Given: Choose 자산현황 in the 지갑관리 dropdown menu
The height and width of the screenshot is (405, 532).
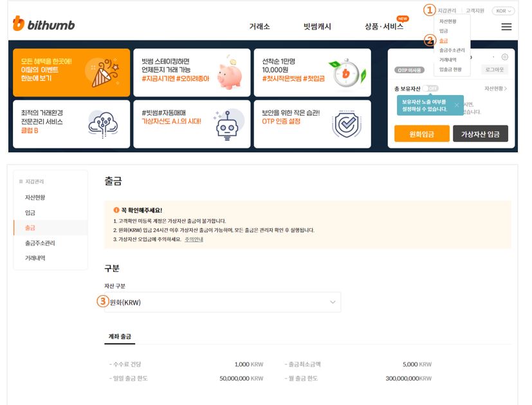Looking at the screenshot, I should coord(448,21).
